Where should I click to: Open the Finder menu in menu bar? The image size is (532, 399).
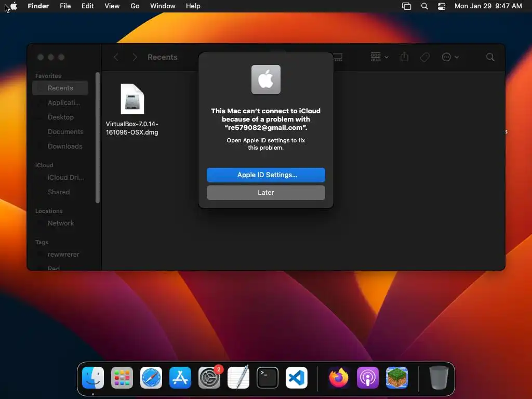click(x=38, y=6)
